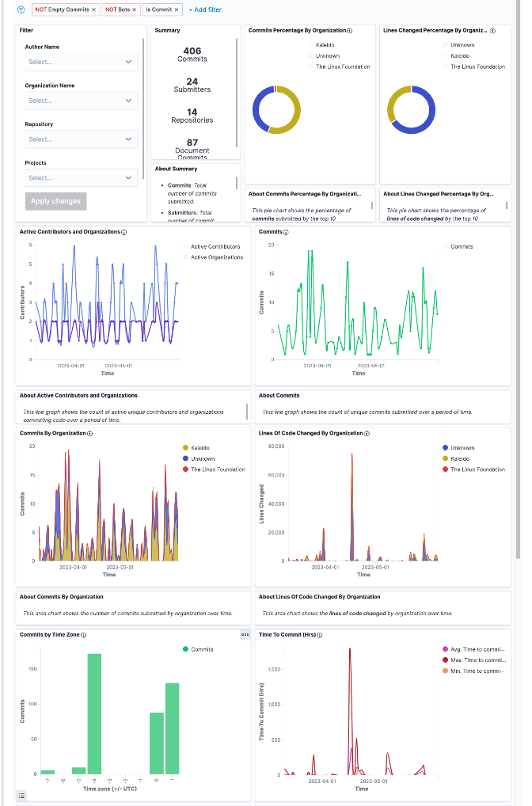Show info for Lines Changed Percentage panel
Screen dimensions: 532x806
(492, 31)
